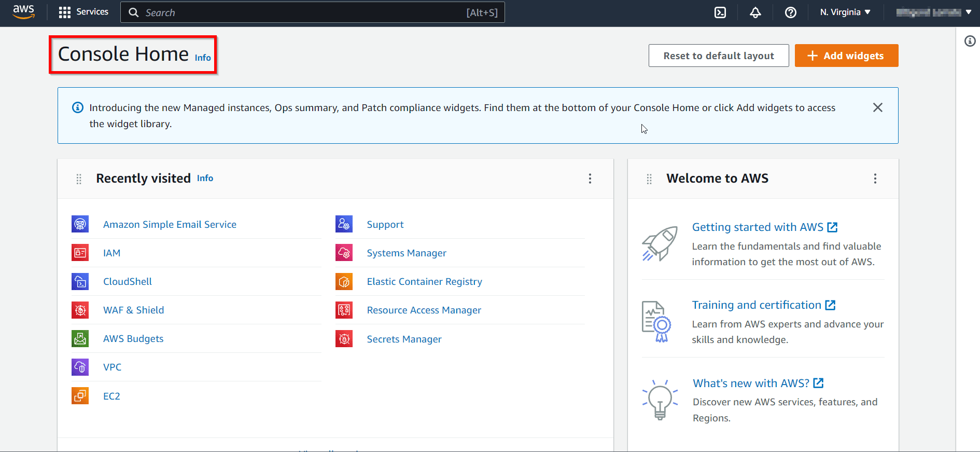Click the info icon in the banner
This screenshot has width=980, height=452.
pos(78,107)
